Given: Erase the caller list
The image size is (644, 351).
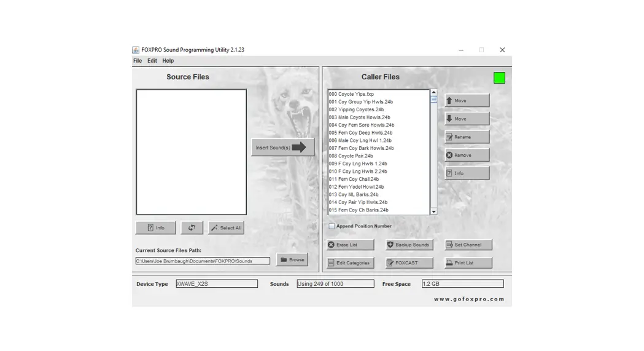Looking at the screenshot, I should pos(351,245).
